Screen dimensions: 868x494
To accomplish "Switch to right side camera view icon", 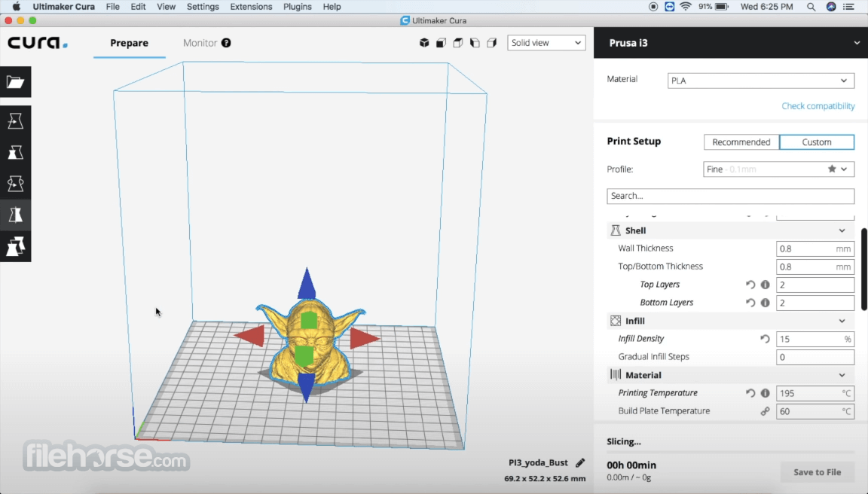I will pos(491,43).
